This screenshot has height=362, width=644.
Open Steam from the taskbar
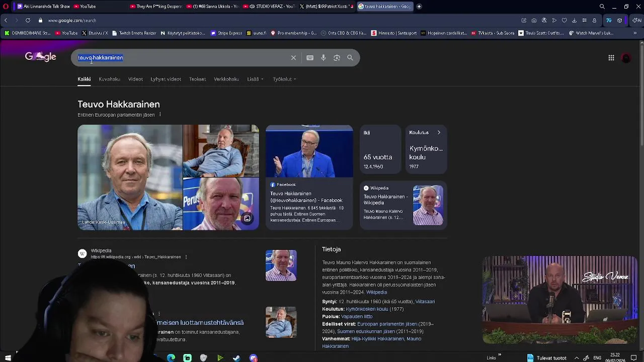(x=236, y=358)
